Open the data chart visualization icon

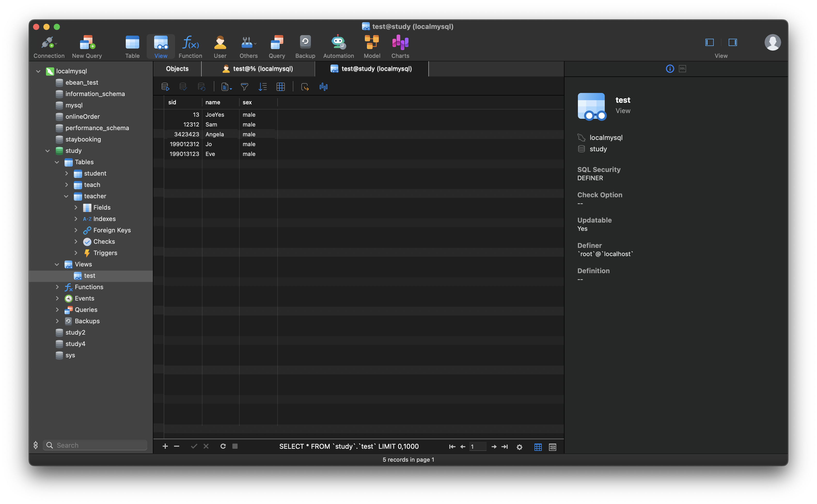pos(323,87)
